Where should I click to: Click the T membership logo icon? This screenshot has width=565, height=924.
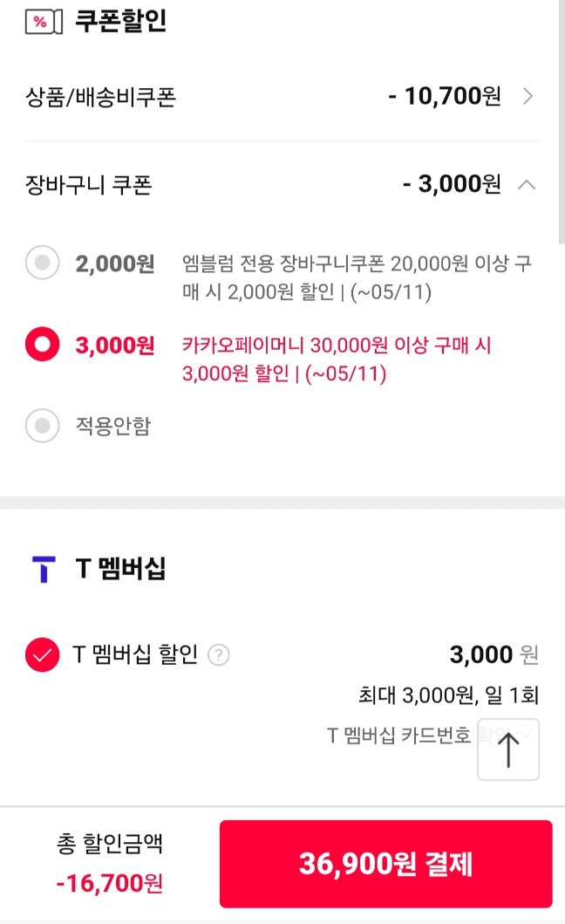(x=43, y=569)
